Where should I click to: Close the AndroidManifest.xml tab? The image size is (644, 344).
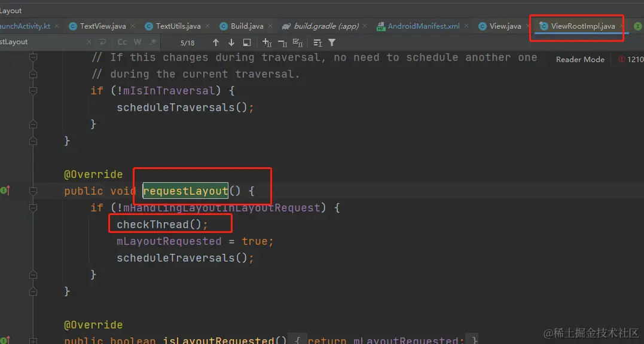pos(466,26)
